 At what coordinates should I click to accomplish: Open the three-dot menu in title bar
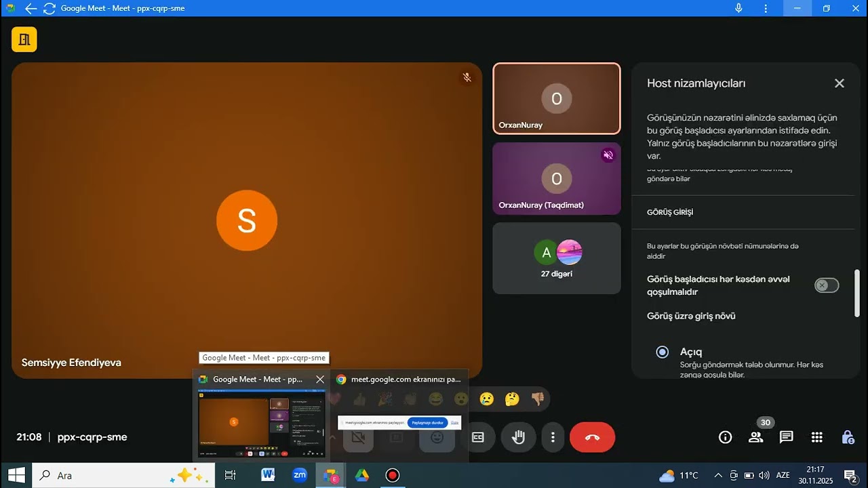pos(766,8)
